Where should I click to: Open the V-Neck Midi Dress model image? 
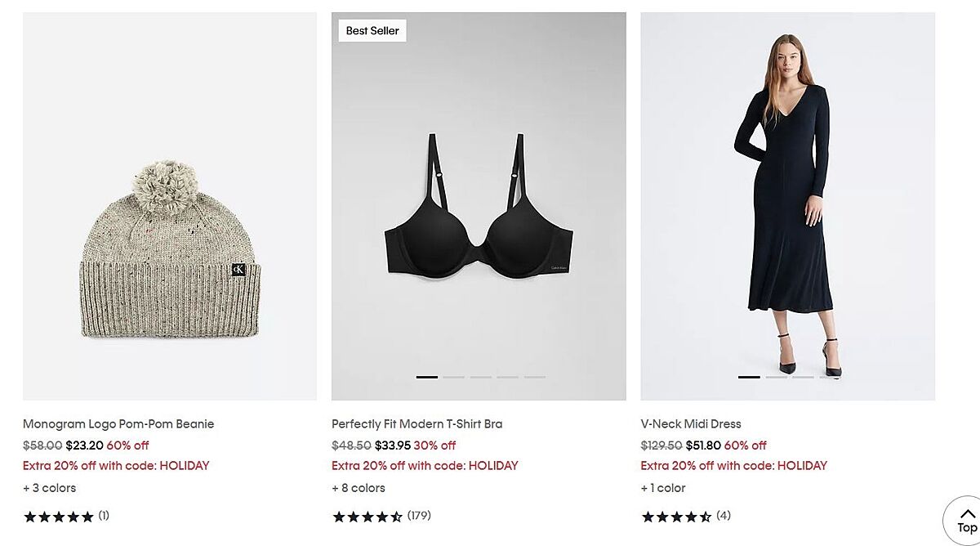tap(787, 206)
